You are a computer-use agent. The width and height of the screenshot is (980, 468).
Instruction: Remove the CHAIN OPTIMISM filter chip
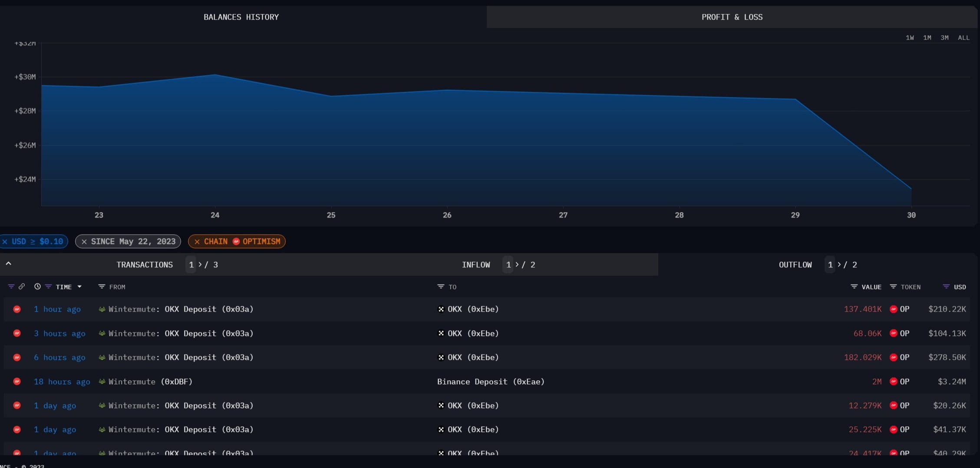(197, 242)
